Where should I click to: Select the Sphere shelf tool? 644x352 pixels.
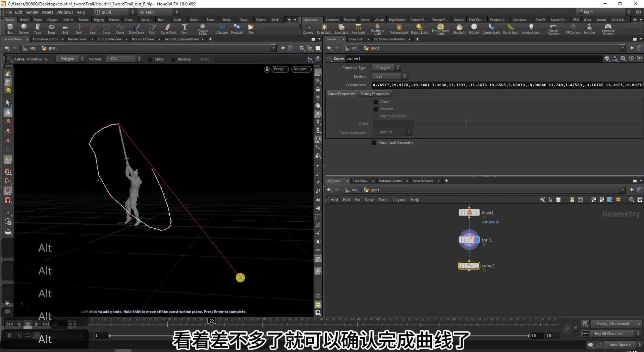24,29
